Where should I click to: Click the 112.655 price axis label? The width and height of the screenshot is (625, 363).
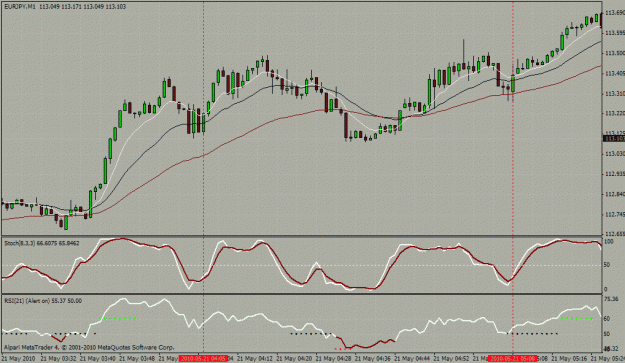[615, 234]
